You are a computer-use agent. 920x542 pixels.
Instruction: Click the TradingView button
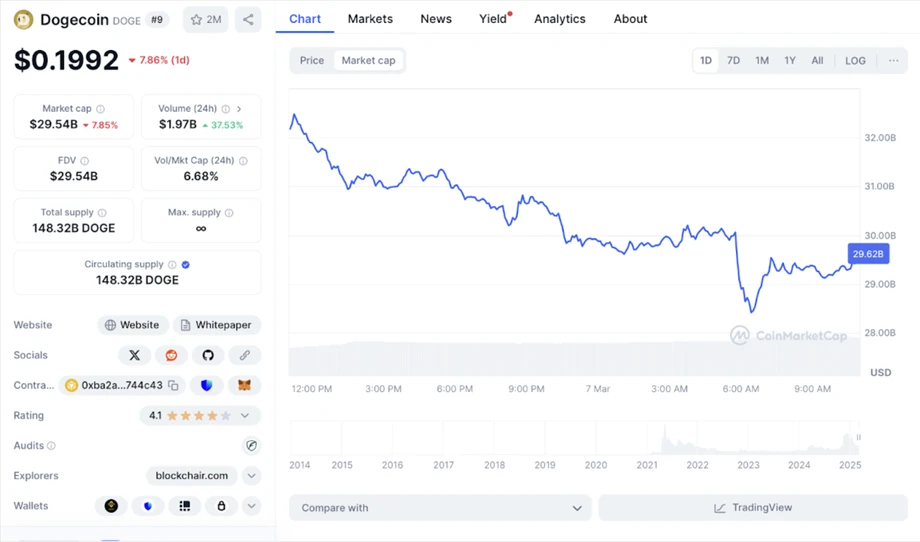coord(753,508)
